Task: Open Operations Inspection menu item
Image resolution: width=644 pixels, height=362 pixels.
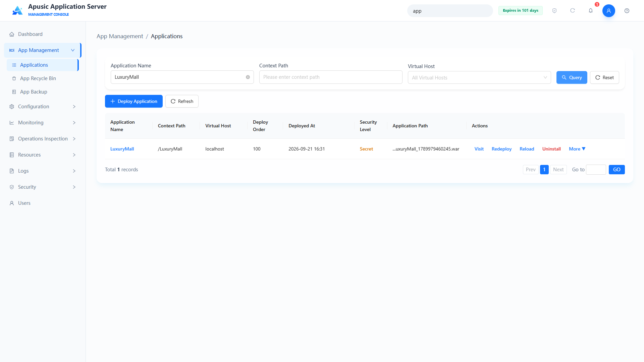Action: (x=43, y=139)
